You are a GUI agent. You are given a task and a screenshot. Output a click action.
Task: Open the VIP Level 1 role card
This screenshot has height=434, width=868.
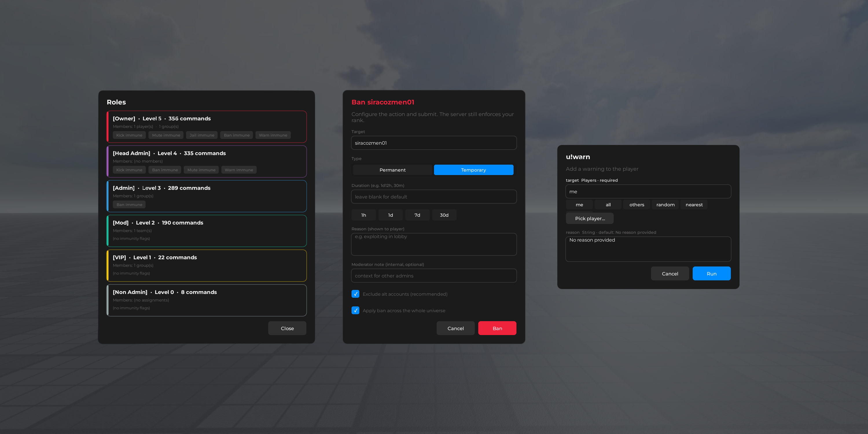[x=207, y=266]
